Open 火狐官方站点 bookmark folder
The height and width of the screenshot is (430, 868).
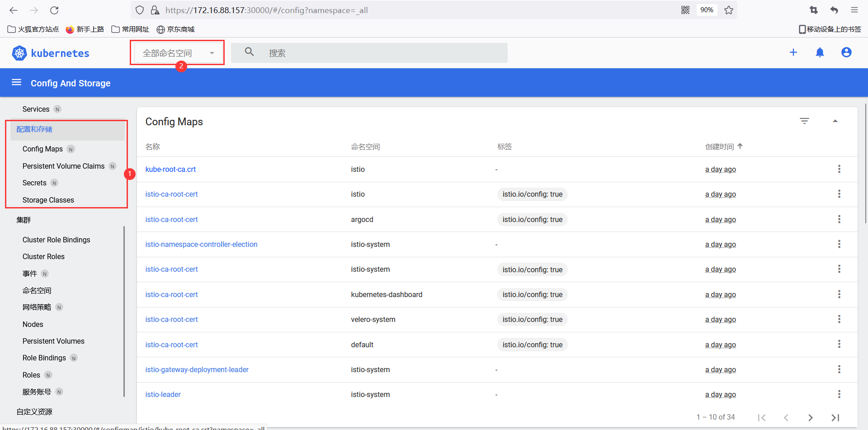[x=33, y=29]
